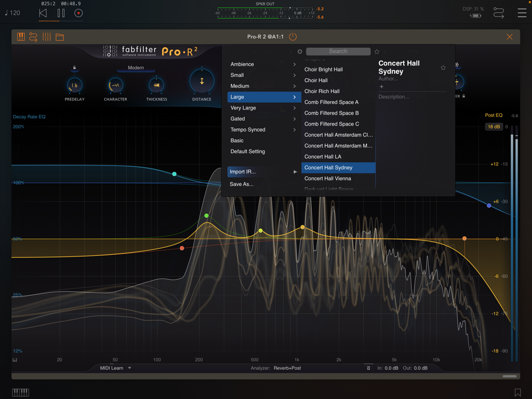Click the Thickness knob
The height and width of the screenshot is (399, 532).
[x=156, y=85]
